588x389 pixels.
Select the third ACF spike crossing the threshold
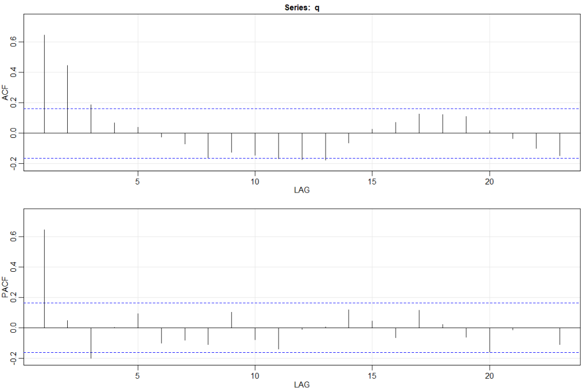pos(91,118)
